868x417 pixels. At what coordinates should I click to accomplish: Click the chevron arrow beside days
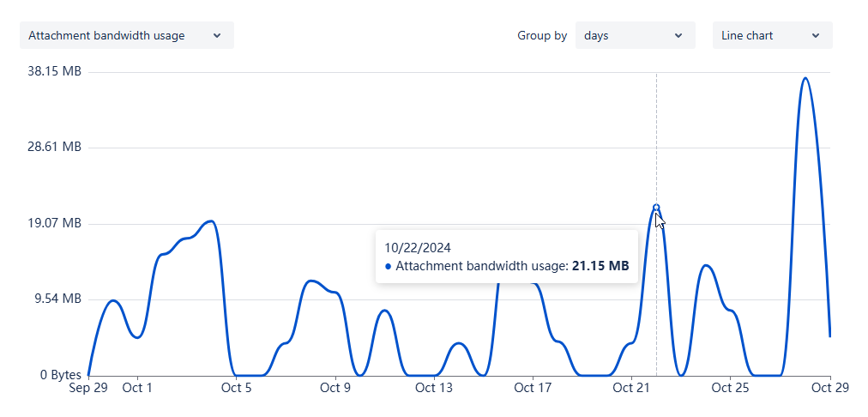click(678, 36)
